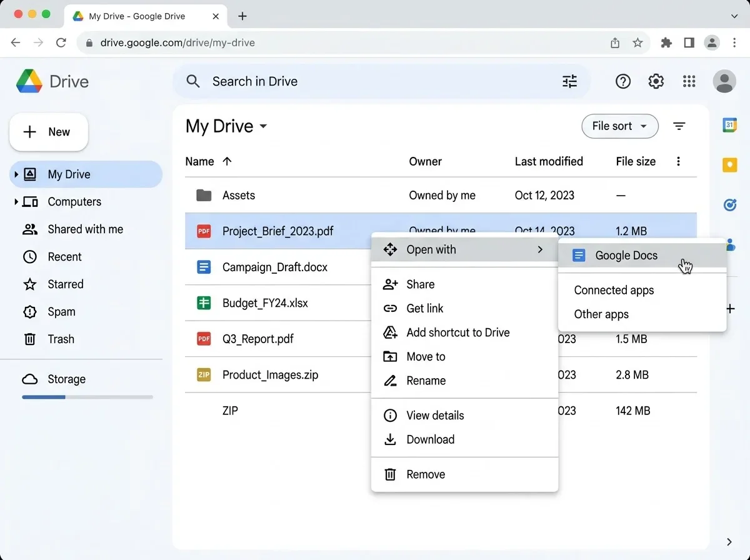Choose Remove in the context menu

[464, 474]
